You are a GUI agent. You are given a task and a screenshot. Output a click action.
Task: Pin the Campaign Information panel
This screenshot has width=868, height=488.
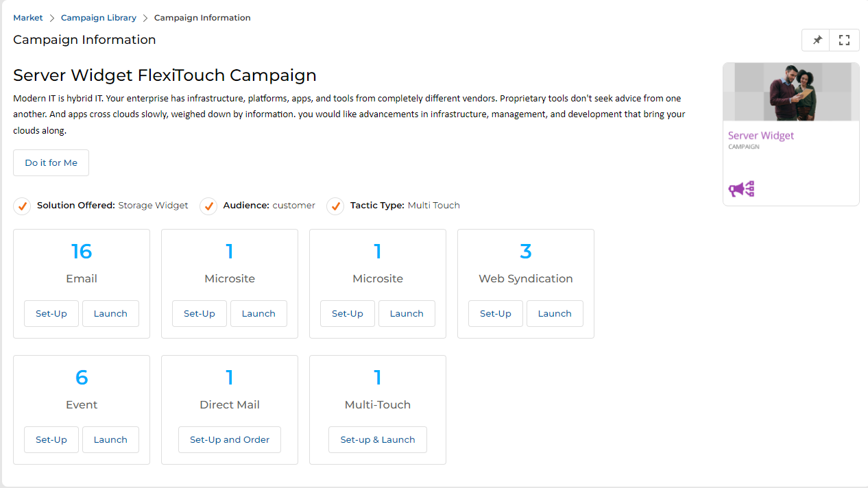click(816, 40)
